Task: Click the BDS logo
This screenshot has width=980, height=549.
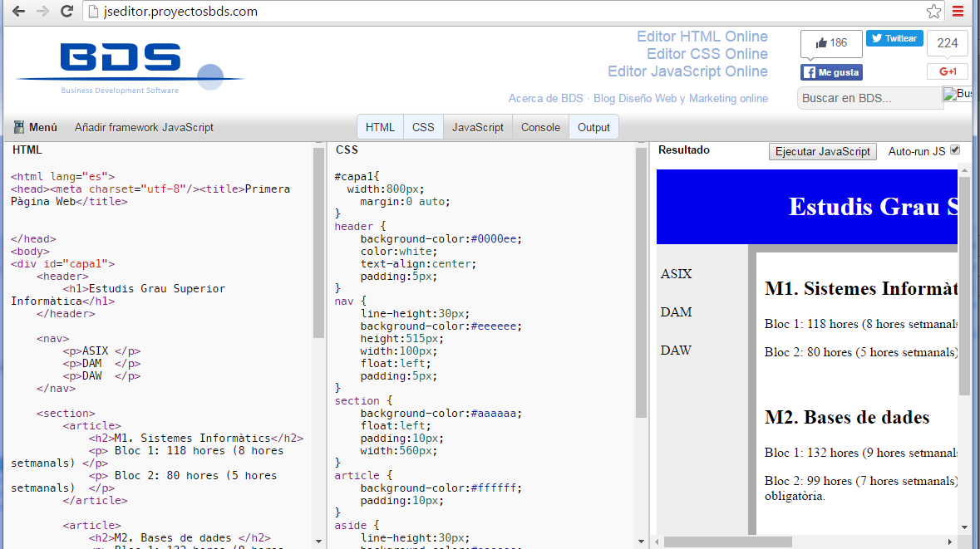Action: click(x=121, y=61)
